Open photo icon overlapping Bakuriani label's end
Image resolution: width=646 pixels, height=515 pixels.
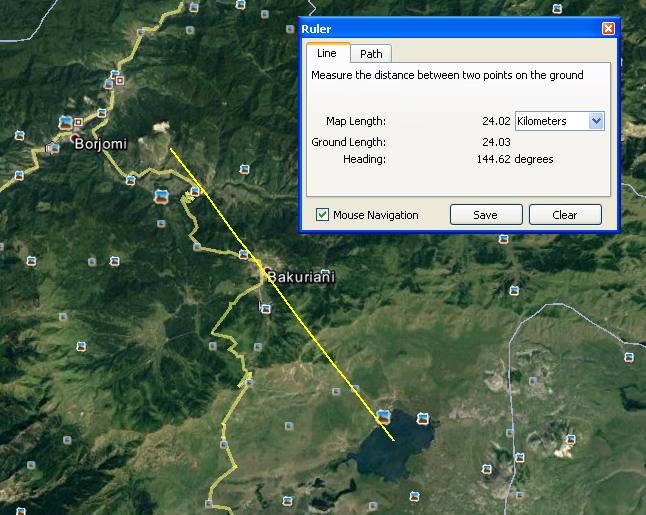pyautogui.click(x=325, y=273)
